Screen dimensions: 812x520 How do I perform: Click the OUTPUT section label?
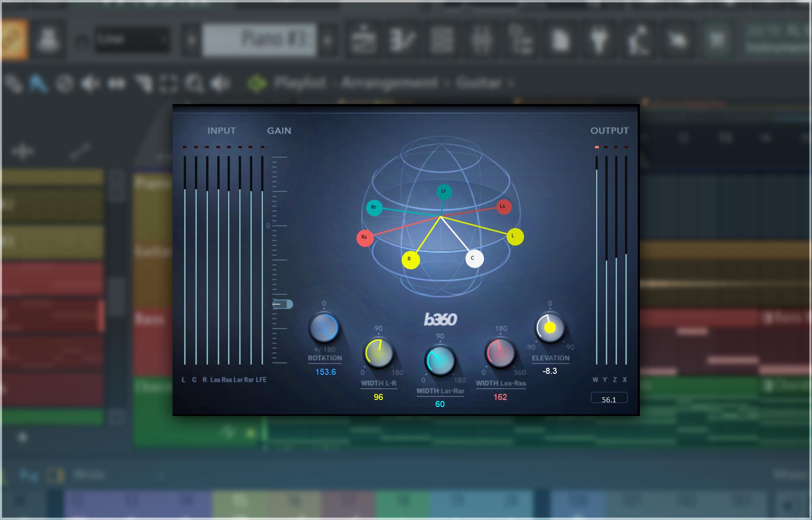click(x=609, y=131)
